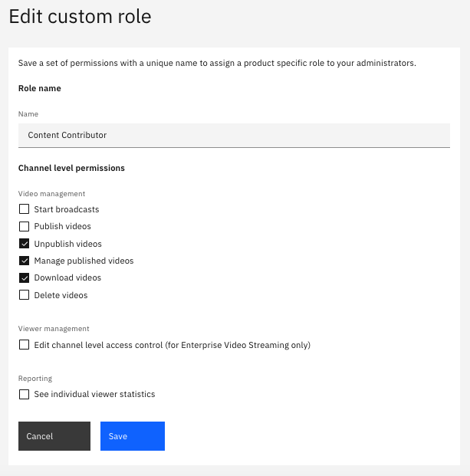Tick the Delete videos checkbox
Image resolution: width=470 pixels, height=476 pixels.
[24, 295]
